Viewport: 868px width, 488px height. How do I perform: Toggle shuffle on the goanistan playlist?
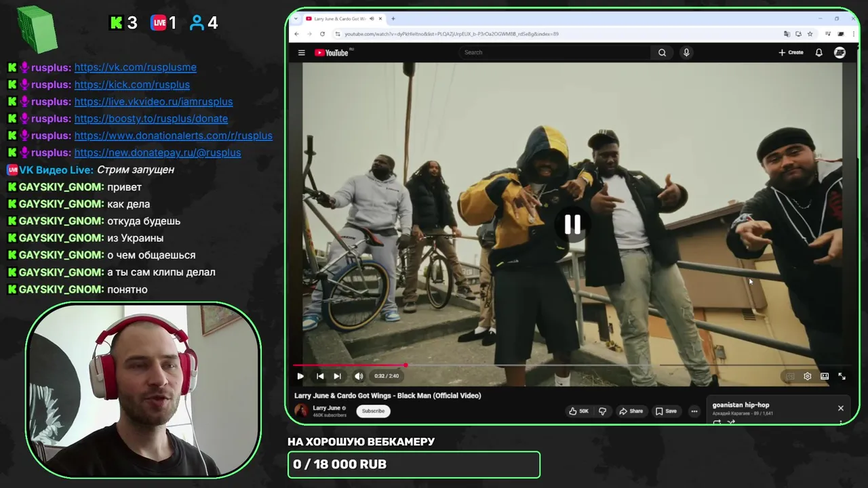point(731,422)
